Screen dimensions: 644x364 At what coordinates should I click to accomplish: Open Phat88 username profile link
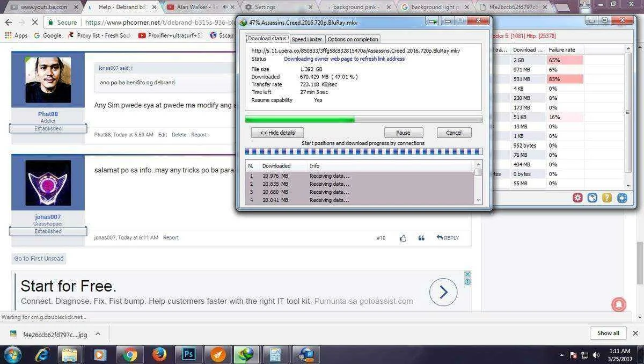tap(48, 114)
